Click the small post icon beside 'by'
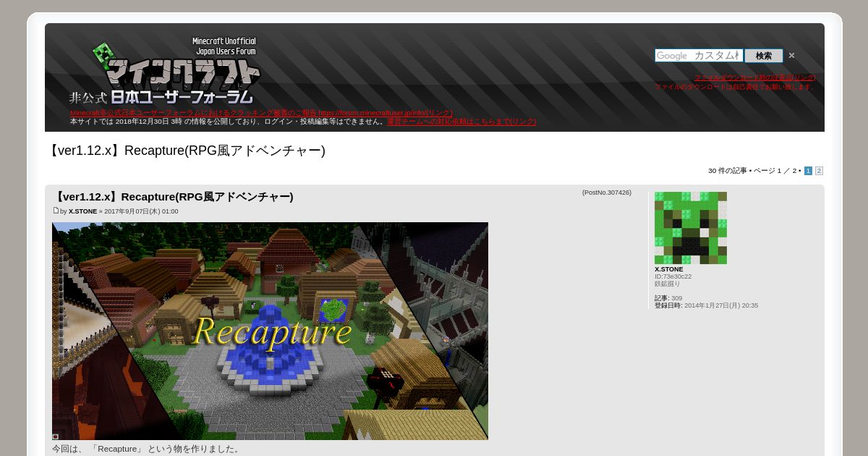This screenshot has height=456, width=868. click(56, 211)
